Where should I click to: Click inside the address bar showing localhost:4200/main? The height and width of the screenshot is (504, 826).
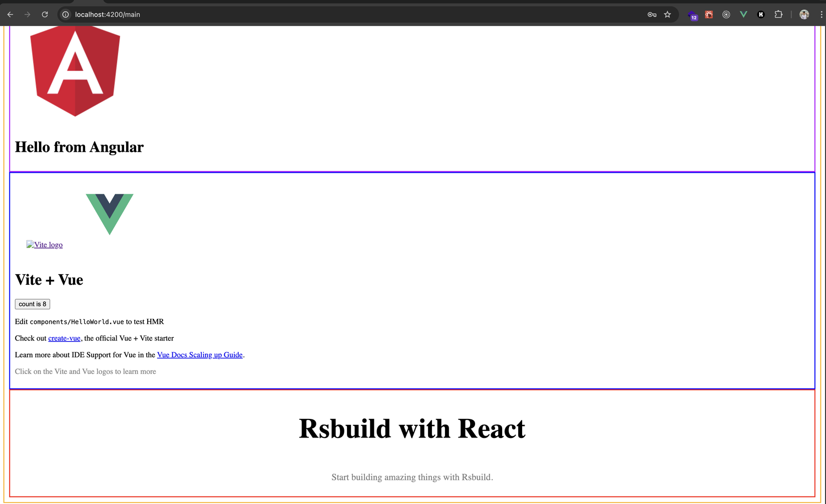pos(108,15)
